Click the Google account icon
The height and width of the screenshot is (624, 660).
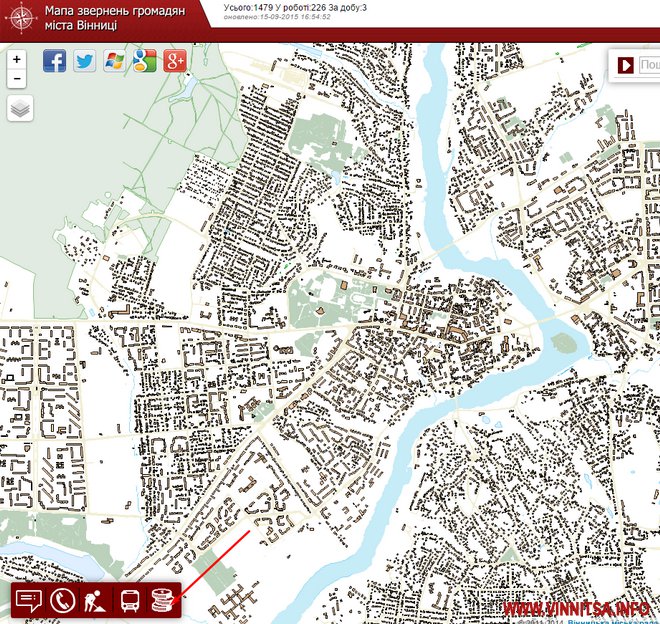tap(145, 61)
